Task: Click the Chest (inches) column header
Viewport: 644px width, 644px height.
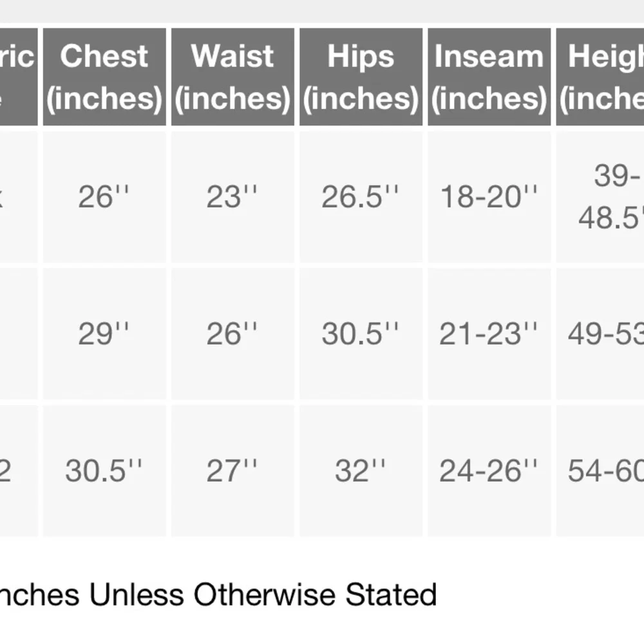Action: click(x=104, y=77)
